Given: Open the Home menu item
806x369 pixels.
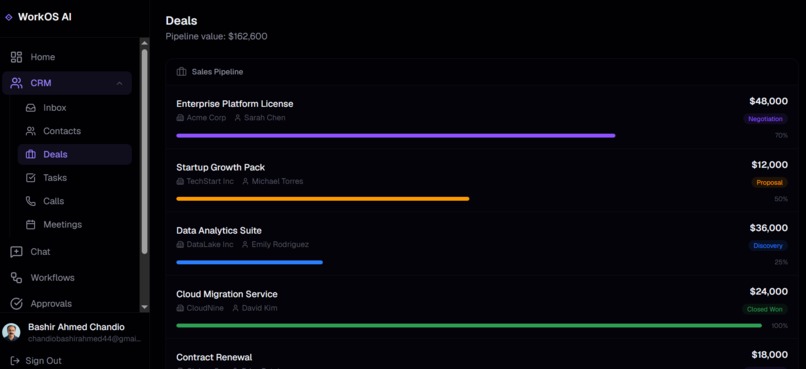Looking at the screenshot, I should pos(67,57).
